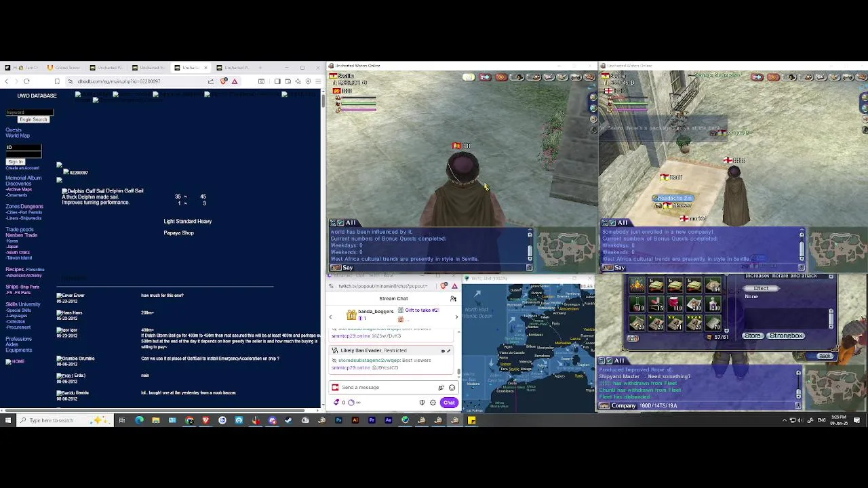
Task: Click the Seville minimap in the left game window
Action: tap(566, 249)
